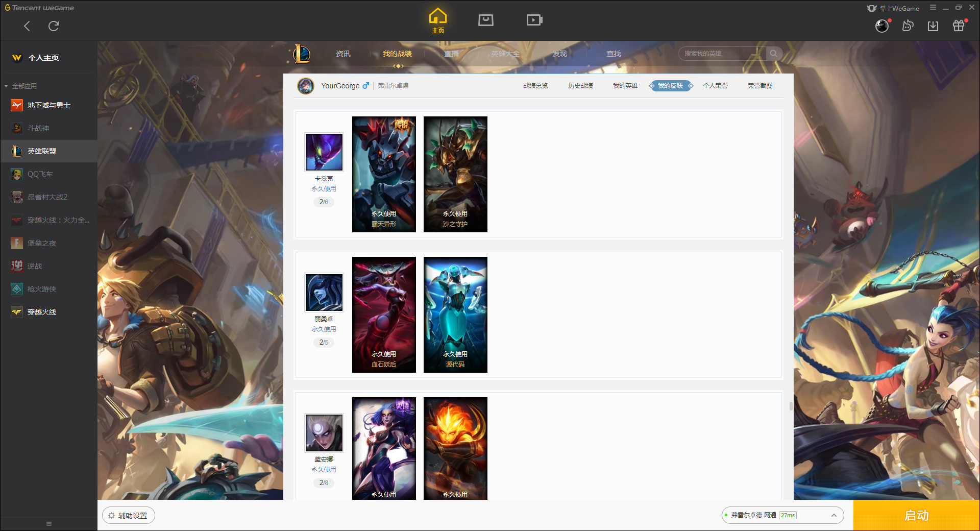Screen dimensions: 980x531
Task: Open the home 主页 icon
Action: click(438, 21)
